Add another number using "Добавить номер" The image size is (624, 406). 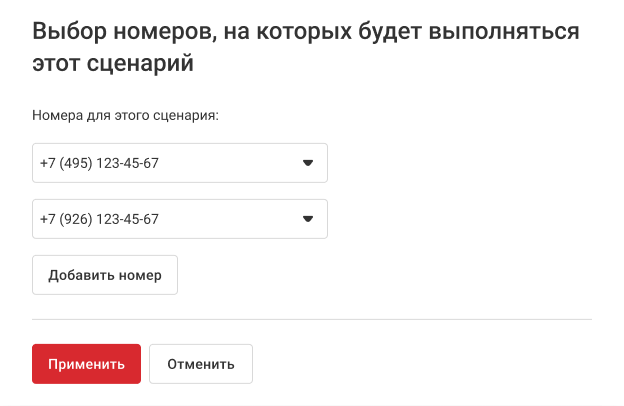click(x=105, y=275)
